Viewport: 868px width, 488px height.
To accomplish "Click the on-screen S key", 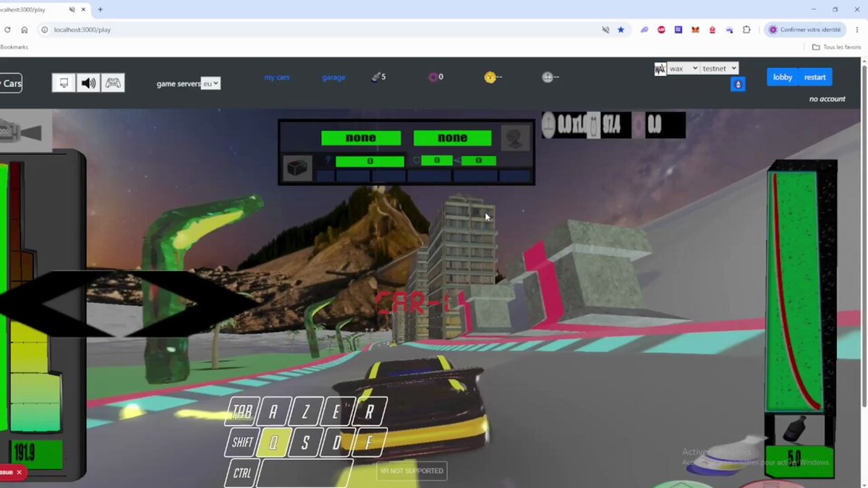I will [305, 443].
